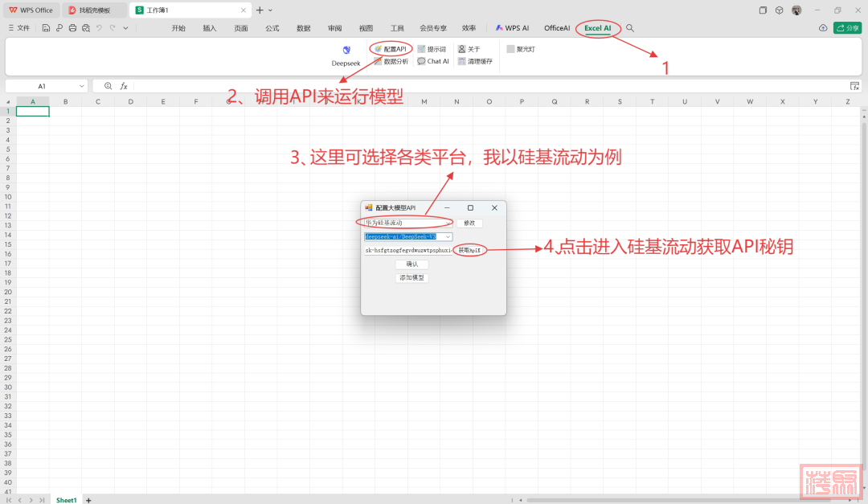Open 配置API in the Excel AI ribbon

[391, 49]
